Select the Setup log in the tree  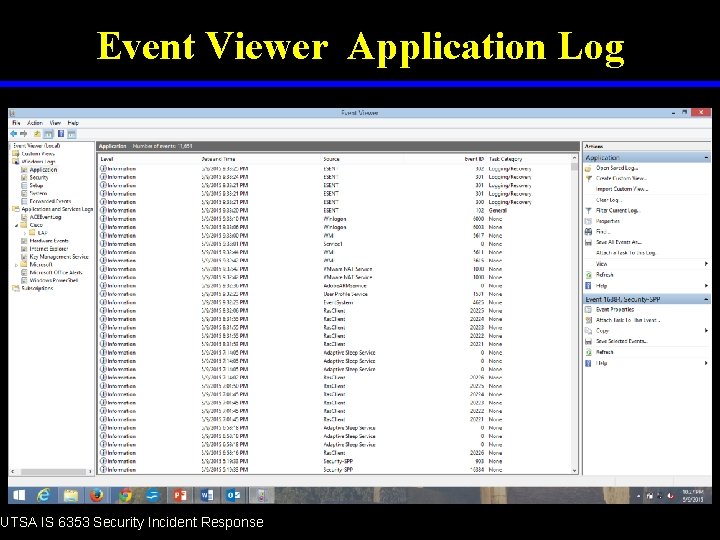pos(36,186)
